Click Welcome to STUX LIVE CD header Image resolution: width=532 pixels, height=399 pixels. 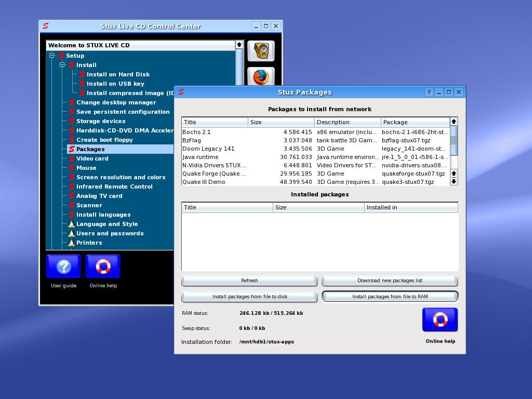click(140, 45)
